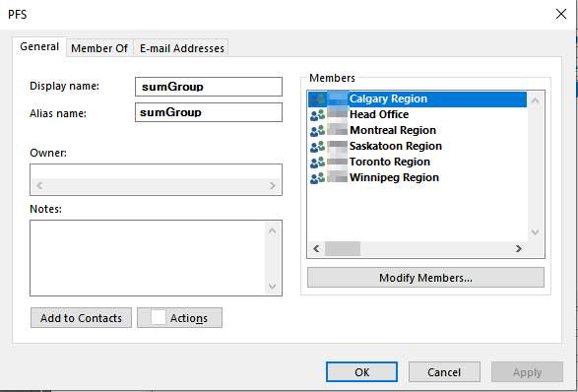This screenshot has width=578, height=392.
Task: Select the Winnipeg Region member
Action: pyautogui.click(x=417, y=177)
